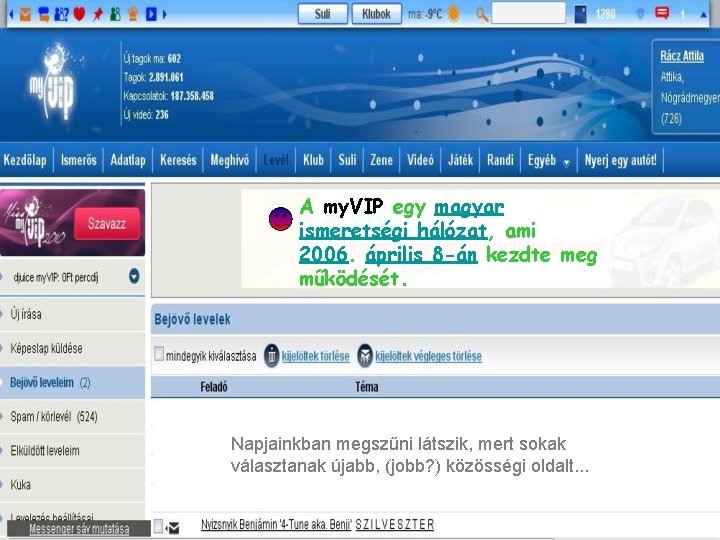Open the SZILVESZTER message subject
Image resolution: width=720 pixels, height=540 pixels.
395,524
